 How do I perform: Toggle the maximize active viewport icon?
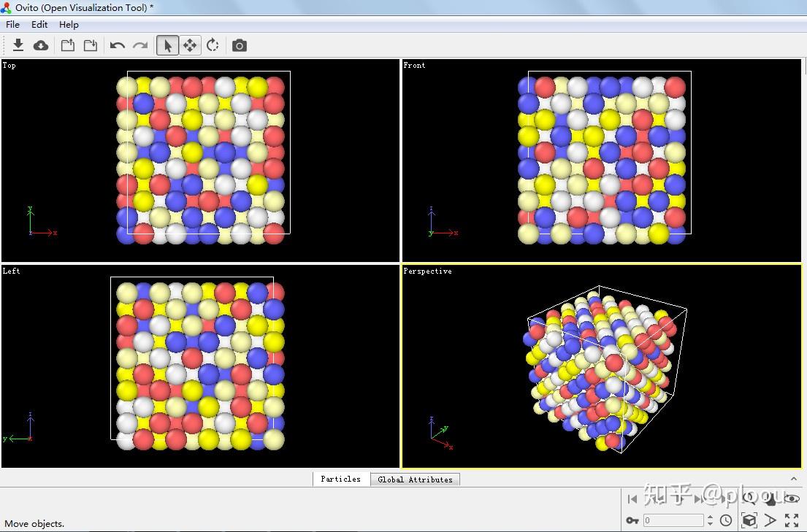pos(792,520)
